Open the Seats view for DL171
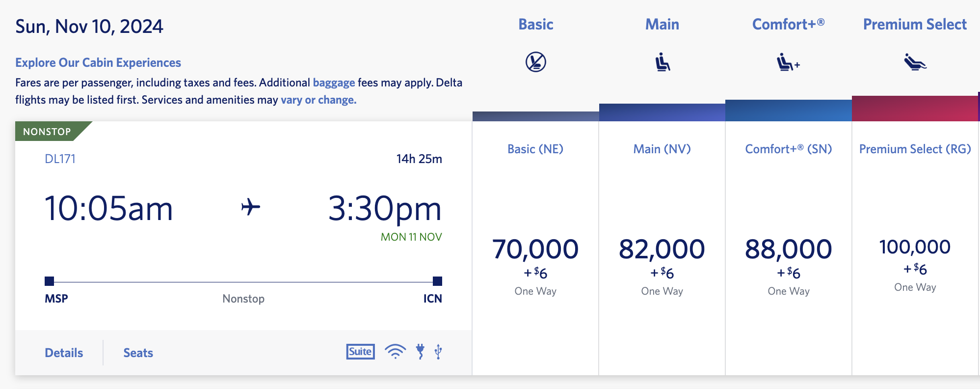The image size is (980, 389). (138, 352)
